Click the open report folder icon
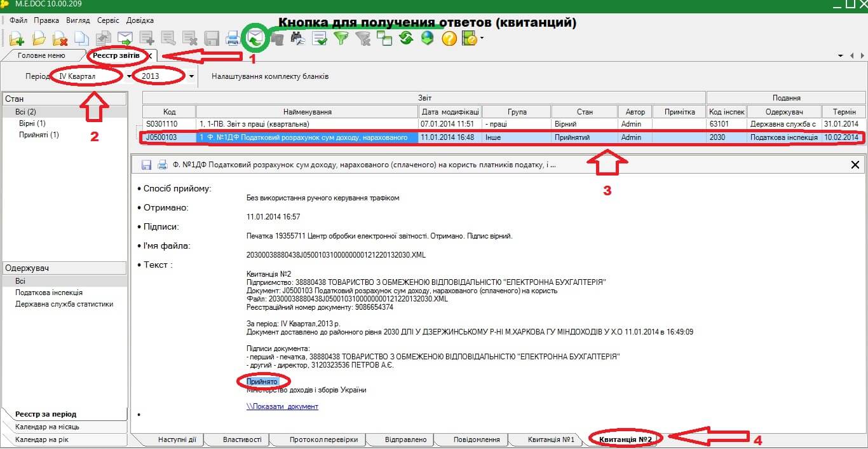Image resolution: width=868 pixels, height=449 pixels. coord(39,39)
